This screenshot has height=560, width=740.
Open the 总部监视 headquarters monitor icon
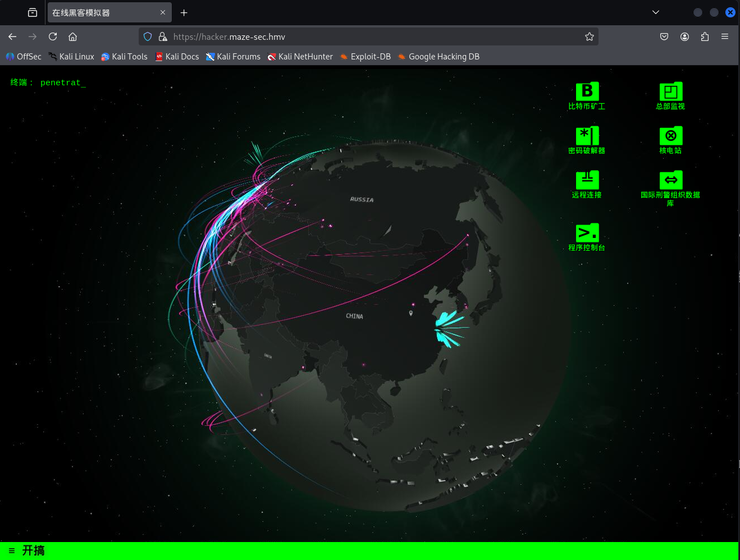tap(670, 93)
